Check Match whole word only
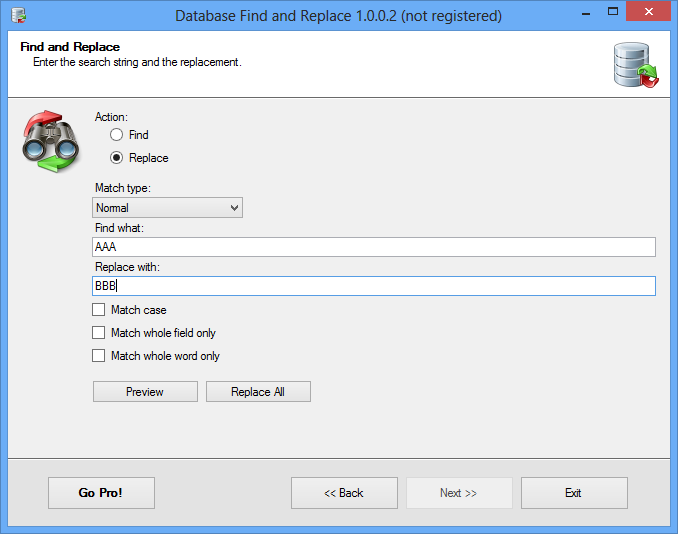 [x=98, y=356]
